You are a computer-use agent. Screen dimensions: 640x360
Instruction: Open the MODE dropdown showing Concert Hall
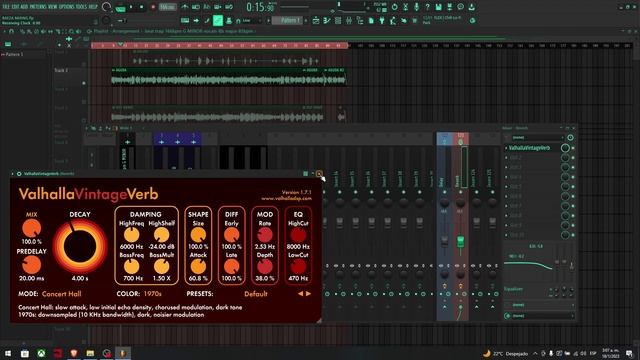point(62,294)
